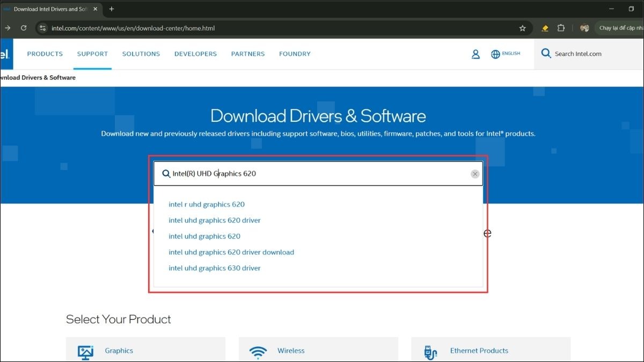The height and width of the screenshot is (362, 644).
Task: Open the SOLUTIONS menu
Action: (x=141, y=54)
